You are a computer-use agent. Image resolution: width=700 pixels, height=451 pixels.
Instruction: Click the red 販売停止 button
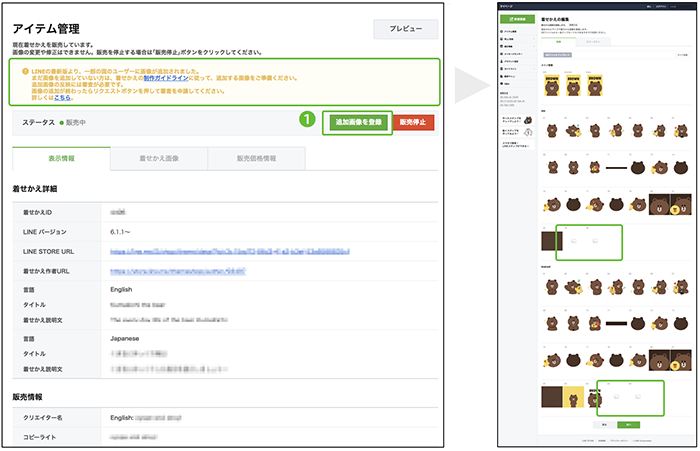point(413,122)
